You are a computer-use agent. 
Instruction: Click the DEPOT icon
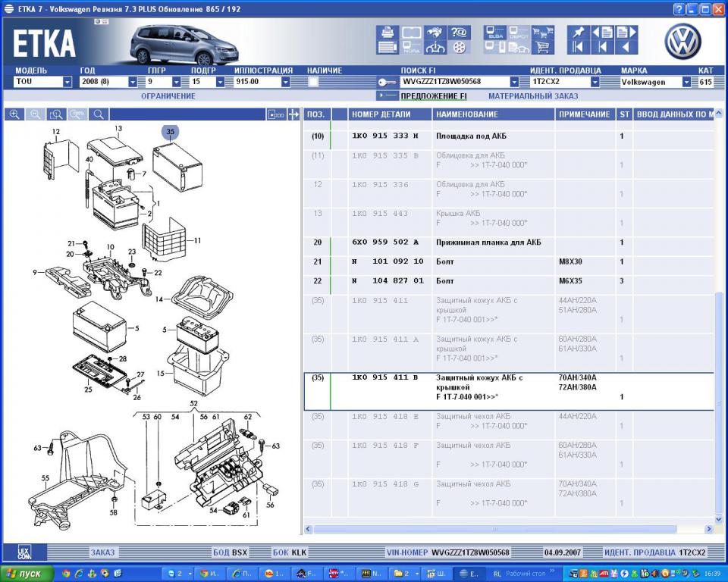(x=519, y=32)
